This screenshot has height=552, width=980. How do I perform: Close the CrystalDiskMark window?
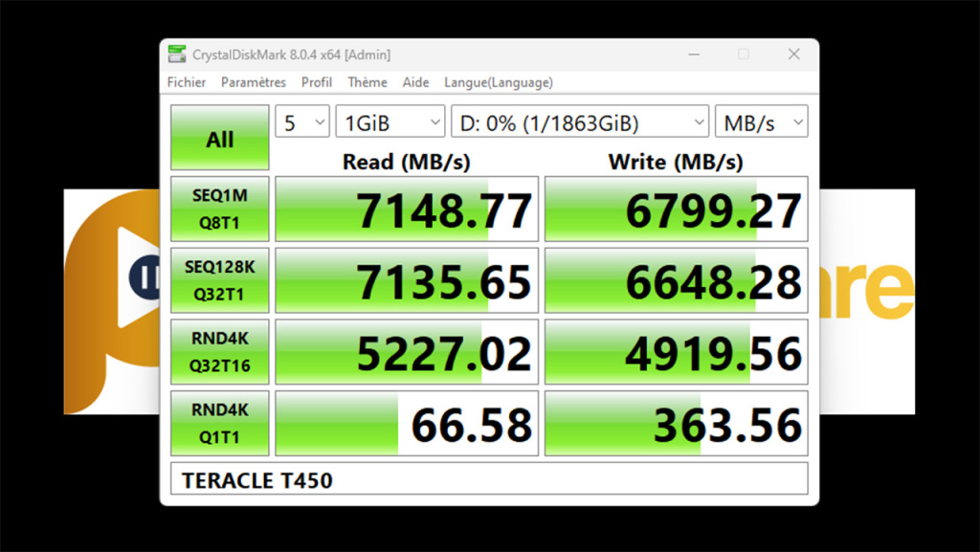click(x=793, y=55)
